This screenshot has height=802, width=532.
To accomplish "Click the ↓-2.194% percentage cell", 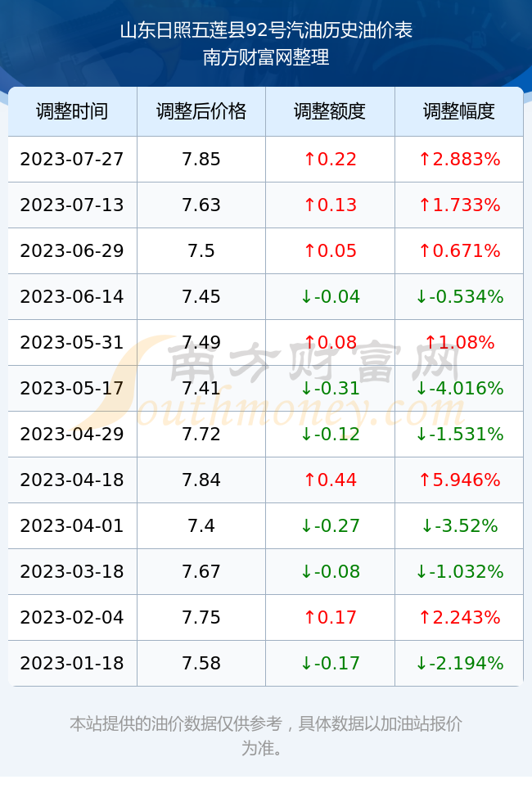I will click(459, 664).
